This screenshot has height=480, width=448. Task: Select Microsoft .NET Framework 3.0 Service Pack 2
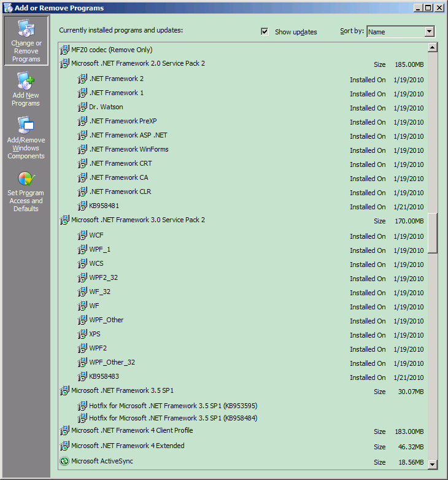tap(242, 220)
